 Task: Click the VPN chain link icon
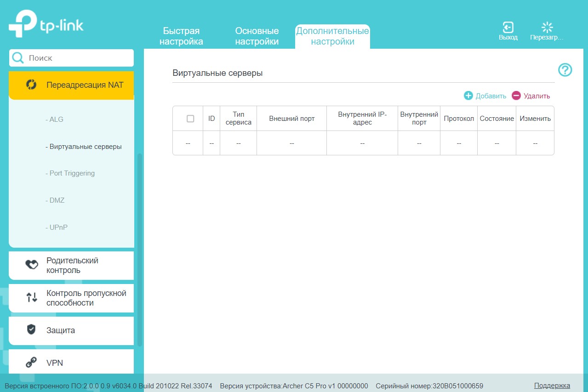(x=31, y=363)
